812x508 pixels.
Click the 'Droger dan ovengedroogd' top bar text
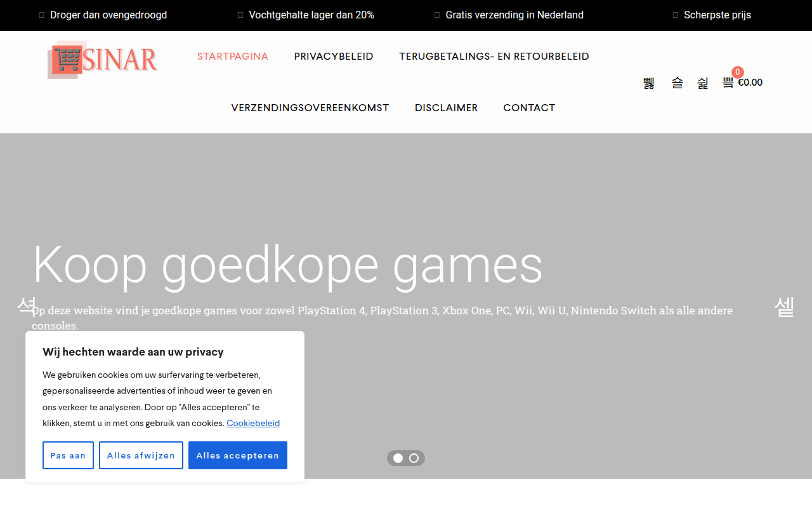click(x=108, y=15)
